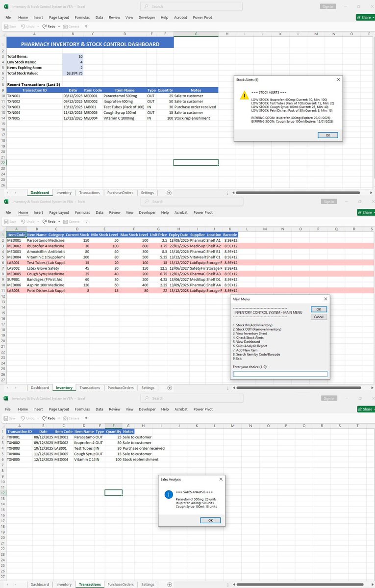Viewport: 375px width, 588px height.
Task: Open Formulas ribbon tab in Dashboard window
Action: click(x=82, y=17)
